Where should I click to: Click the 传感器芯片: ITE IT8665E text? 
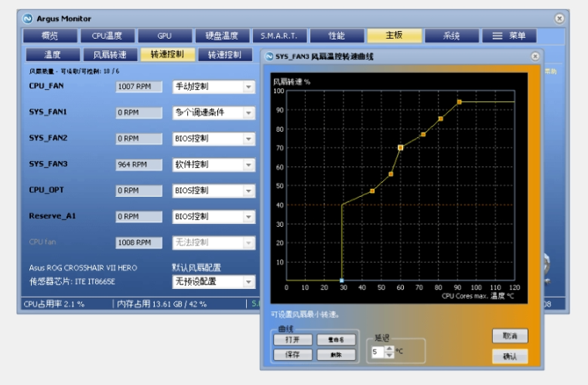73,281
